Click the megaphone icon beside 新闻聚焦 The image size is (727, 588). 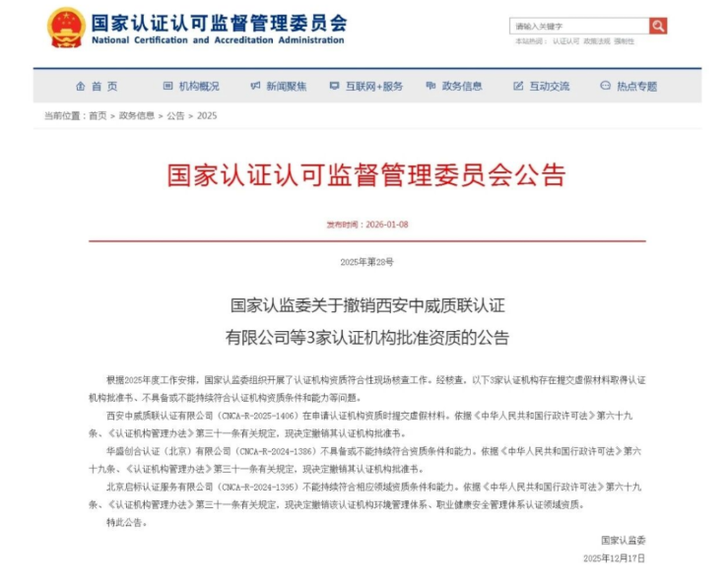pos(255,86)
